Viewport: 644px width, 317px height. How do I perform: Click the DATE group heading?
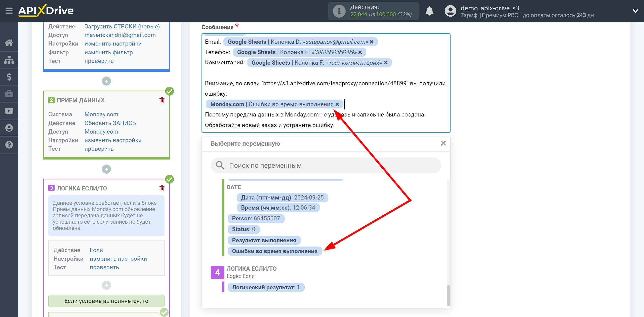234,187
